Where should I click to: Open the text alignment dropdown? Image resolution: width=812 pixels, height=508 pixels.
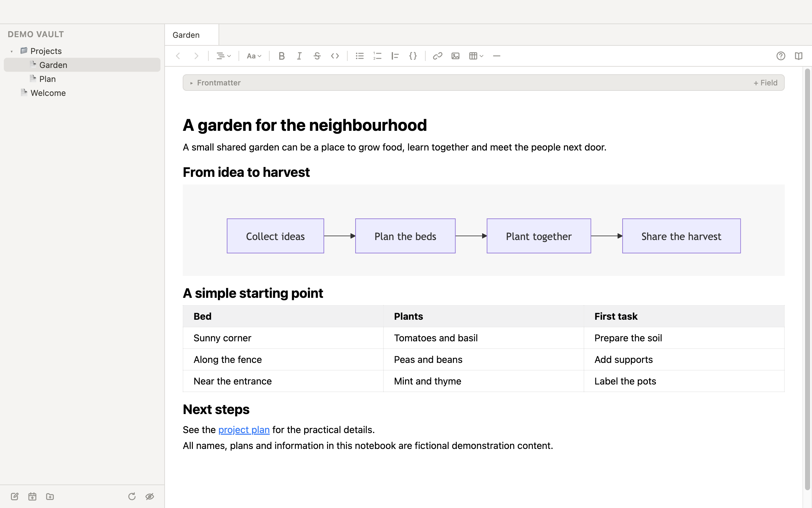224,56
